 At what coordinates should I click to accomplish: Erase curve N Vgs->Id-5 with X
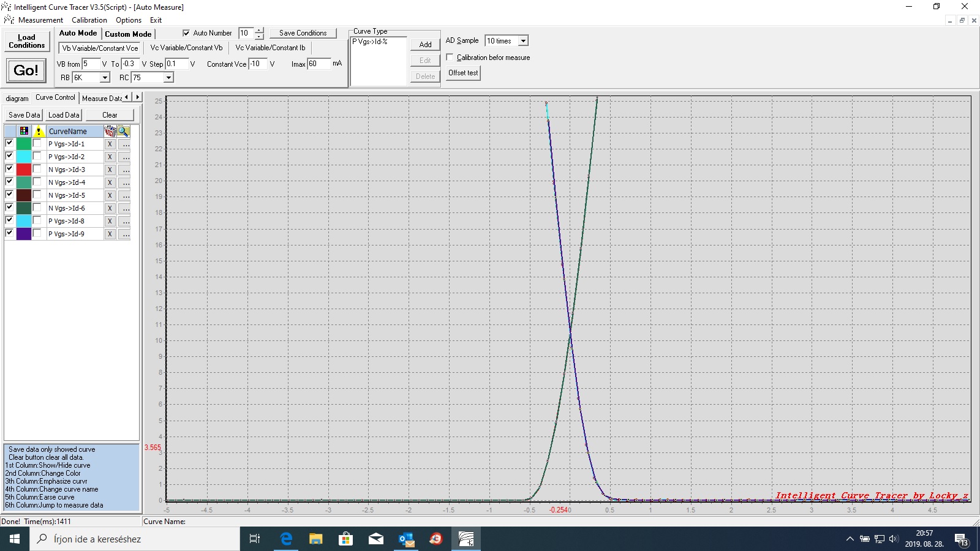[x=110, y=195]
